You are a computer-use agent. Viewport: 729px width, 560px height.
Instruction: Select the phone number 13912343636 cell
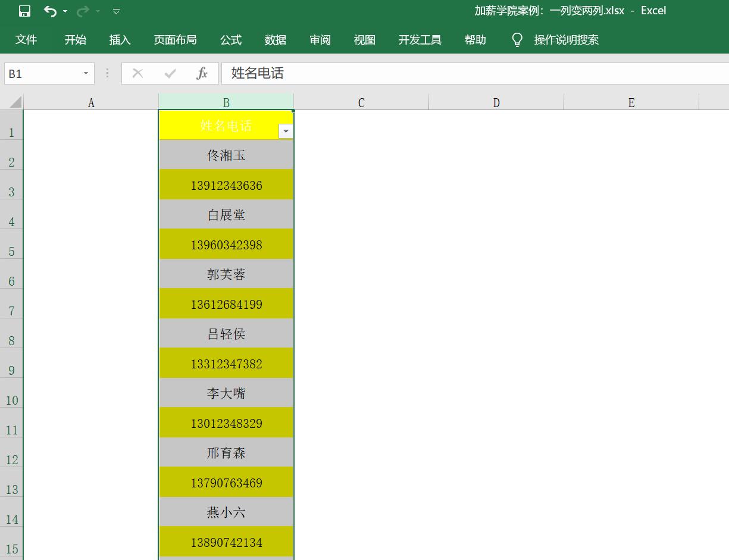pyautogui.click(x=226, y=185)
